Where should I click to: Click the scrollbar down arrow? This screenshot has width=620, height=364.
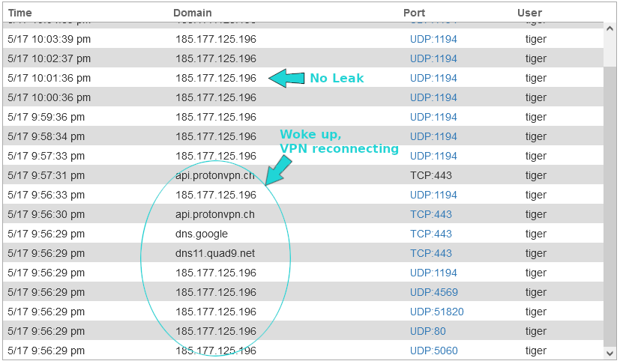pos(610,352)
